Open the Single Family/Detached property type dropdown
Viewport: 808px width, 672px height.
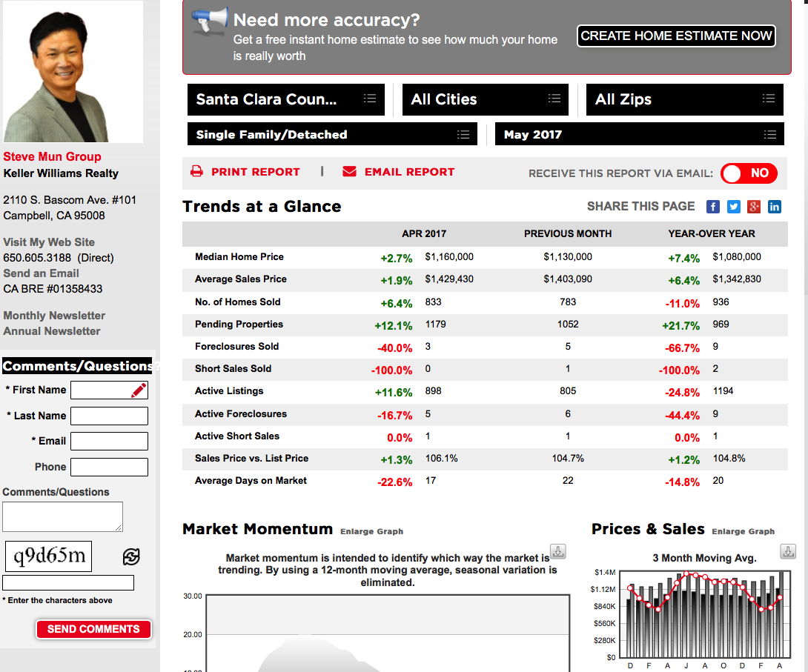click(332, 134)
